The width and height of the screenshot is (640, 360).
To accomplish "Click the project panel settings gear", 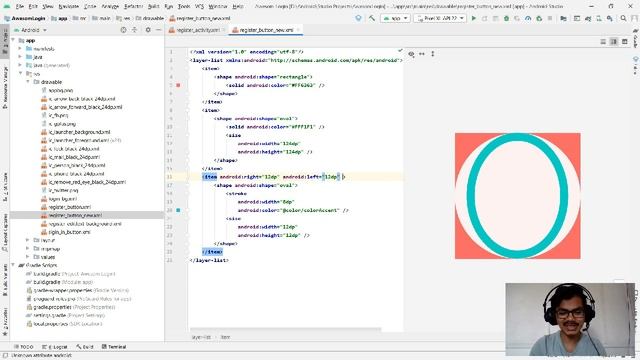I will click(148, 30).
